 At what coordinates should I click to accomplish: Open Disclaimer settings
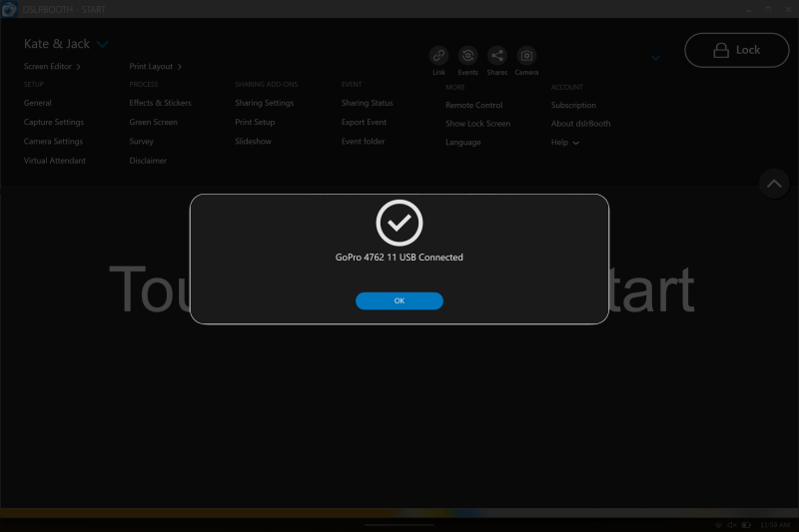[x=148, y=161]
